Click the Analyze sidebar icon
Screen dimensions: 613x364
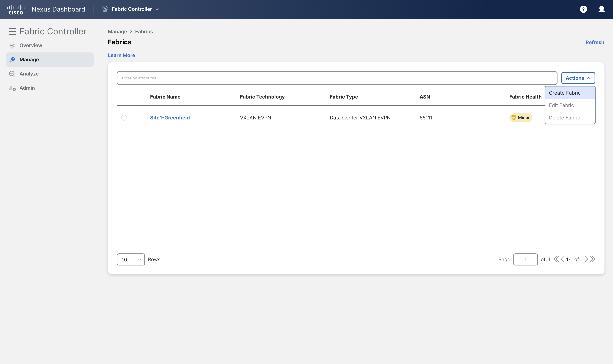click(12, 74)
